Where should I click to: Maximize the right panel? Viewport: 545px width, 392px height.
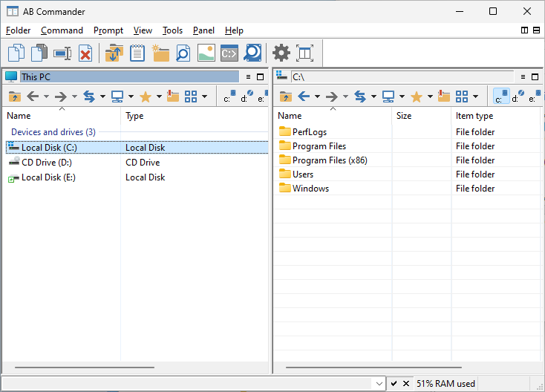535,76
